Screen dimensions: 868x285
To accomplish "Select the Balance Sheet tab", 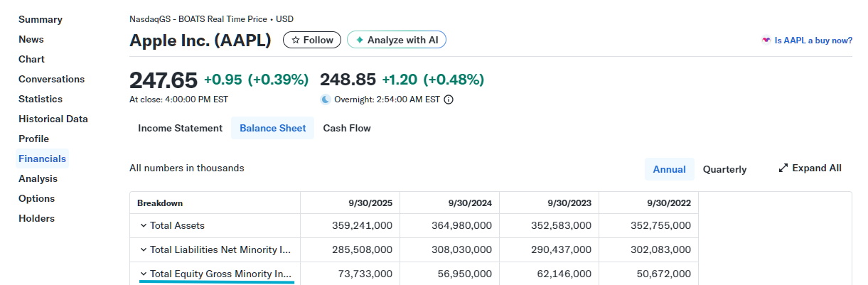I will click(x=273, y=129).
